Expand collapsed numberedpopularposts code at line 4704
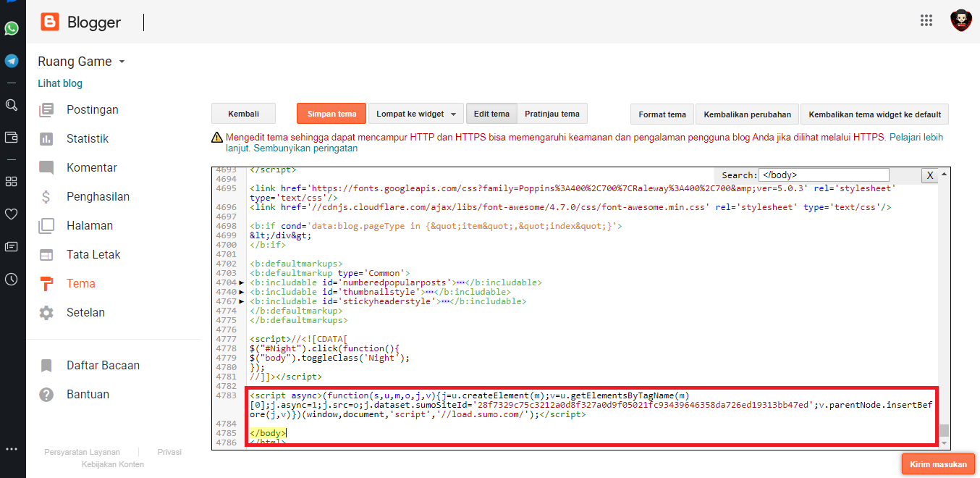Screen dimensions: 980x478 (242, 282)
